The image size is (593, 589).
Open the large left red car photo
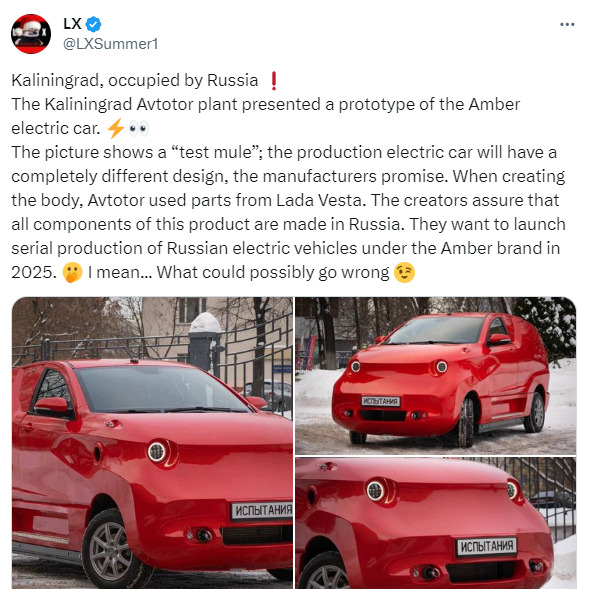point(152,443)
